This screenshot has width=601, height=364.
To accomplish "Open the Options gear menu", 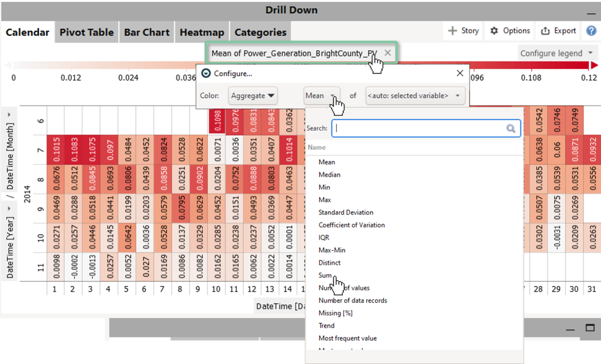I will (510, 31).
